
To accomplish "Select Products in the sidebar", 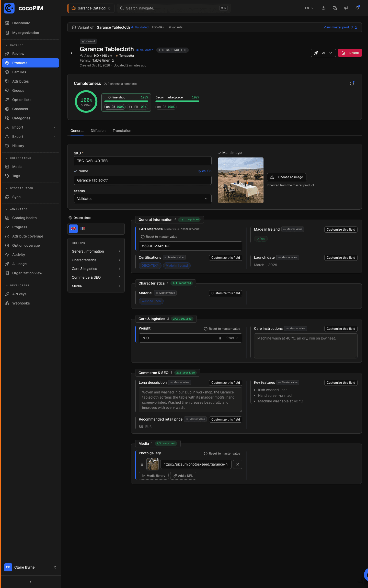I will pyautogui.click(x=31, y=63).
